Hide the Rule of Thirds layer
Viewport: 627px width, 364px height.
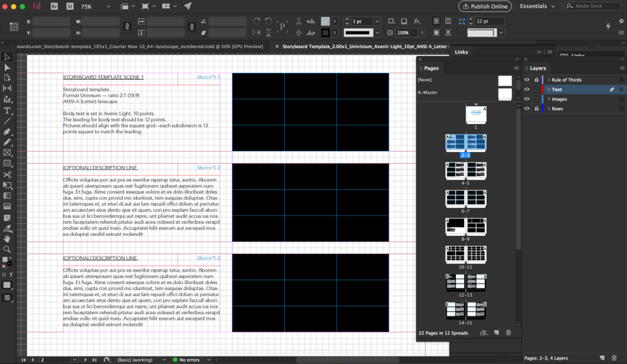527,80
